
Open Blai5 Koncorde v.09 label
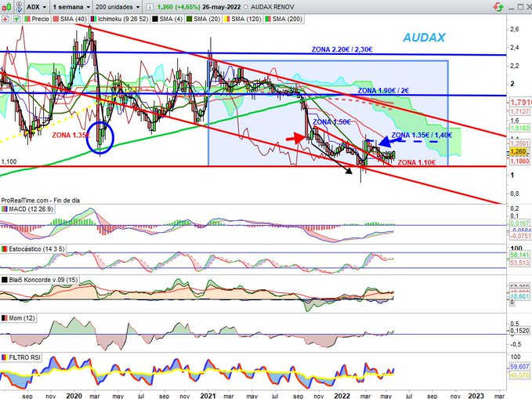(x=43, y=280)
